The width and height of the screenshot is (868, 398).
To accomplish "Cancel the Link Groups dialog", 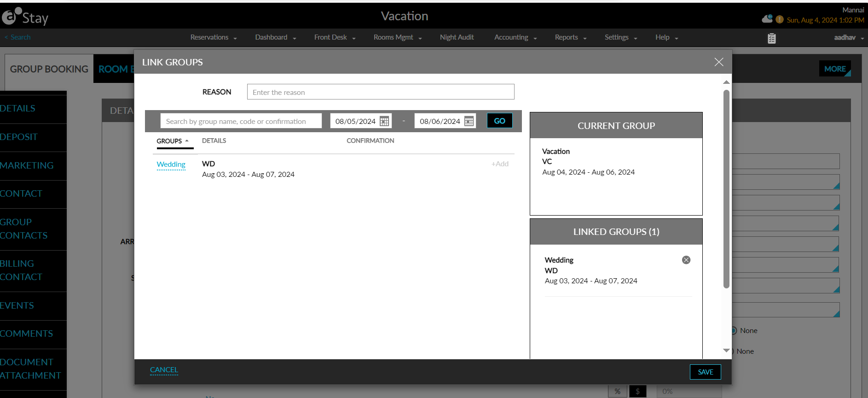I will 164,370.
